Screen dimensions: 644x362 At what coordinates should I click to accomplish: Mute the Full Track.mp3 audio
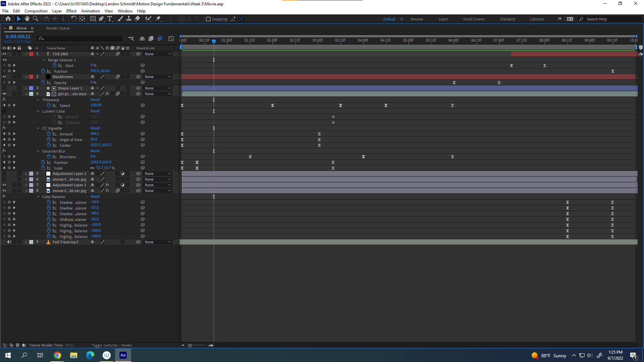point(9,242)
